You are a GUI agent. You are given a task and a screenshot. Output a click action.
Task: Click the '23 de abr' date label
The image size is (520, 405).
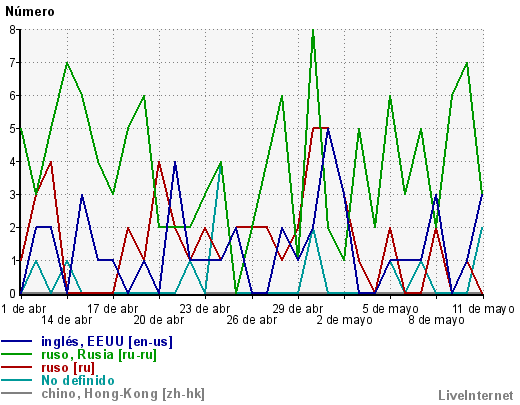pyautogui.click(x=205, y=309)
